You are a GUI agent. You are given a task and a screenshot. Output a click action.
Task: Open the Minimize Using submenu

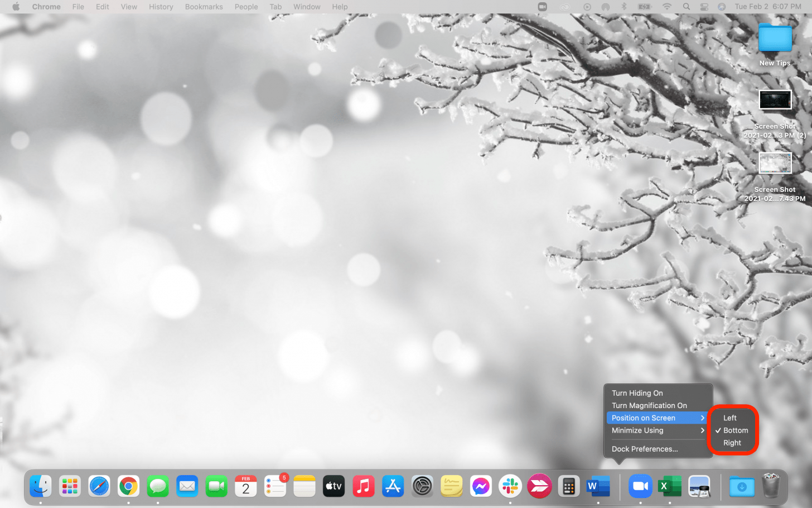(x=637, y=430)
